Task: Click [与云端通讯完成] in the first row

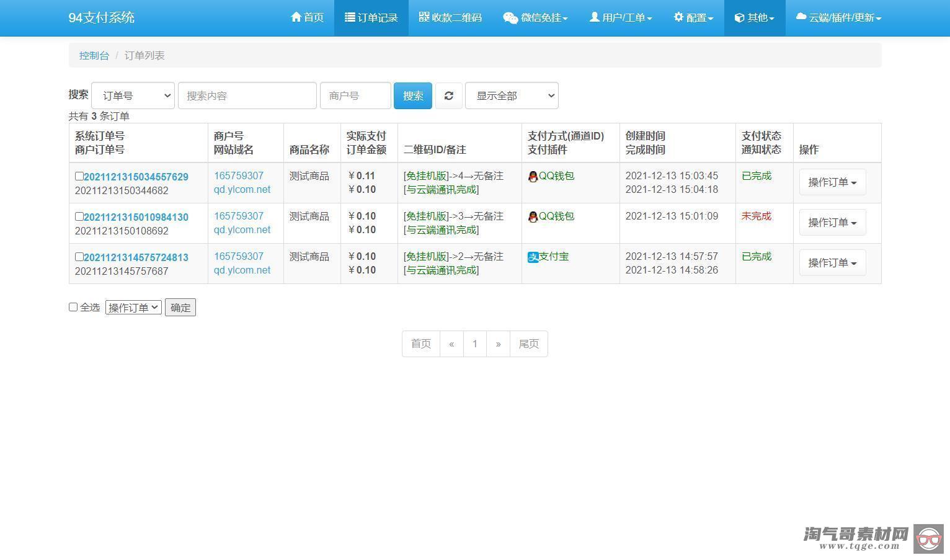Action: pos(441,190)
